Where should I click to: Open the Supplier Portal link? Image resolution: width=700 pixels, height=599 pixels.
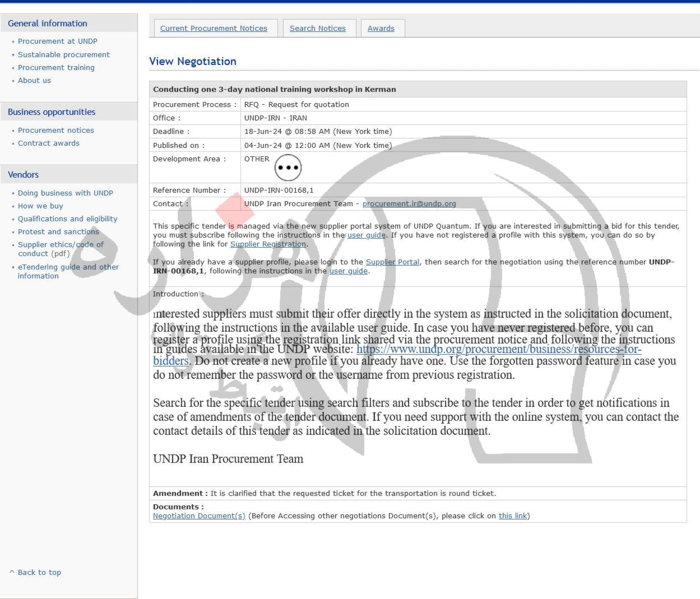[x=392, y=262]
